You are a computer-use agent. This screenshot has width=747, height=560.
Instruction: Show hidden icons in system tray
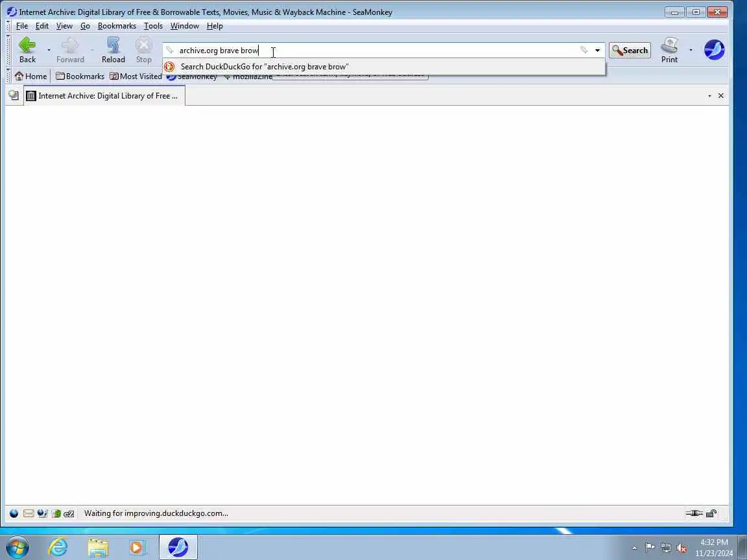click(x=635, y=548)
